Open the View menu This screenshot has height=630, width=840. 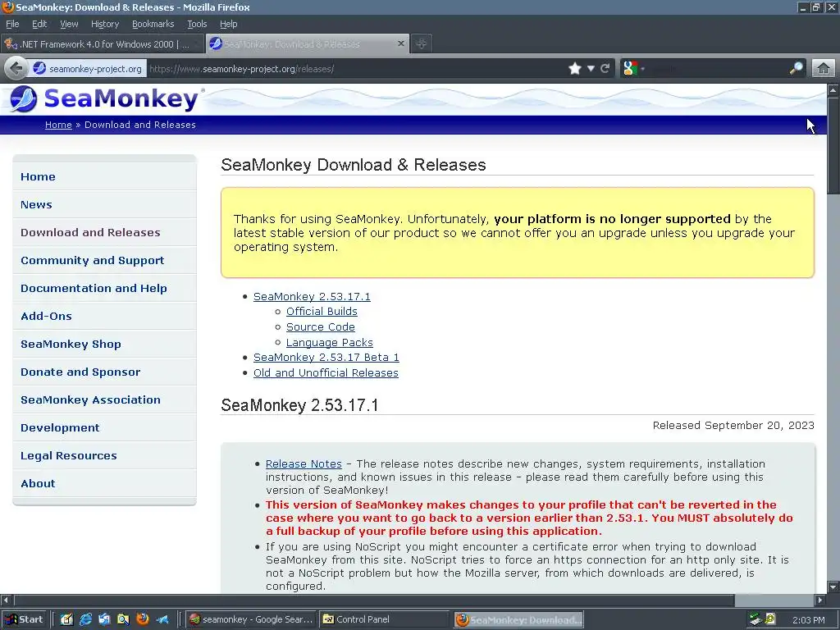click(x=69, y=24)
